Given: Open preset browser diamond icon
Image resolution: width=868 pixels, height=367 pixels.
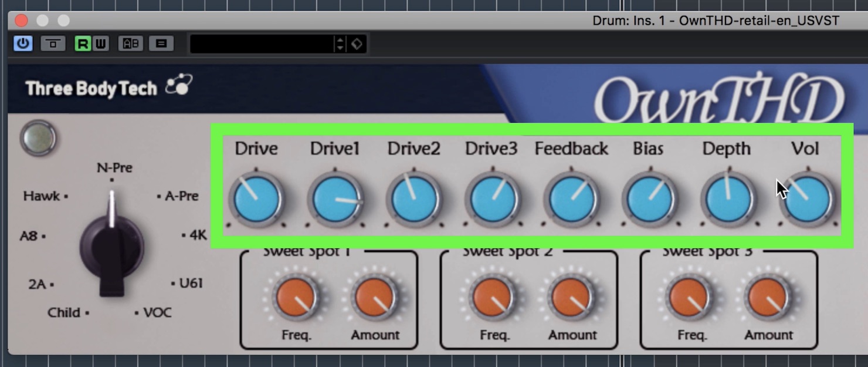Looking at the screenshot, I should point(357,44).
